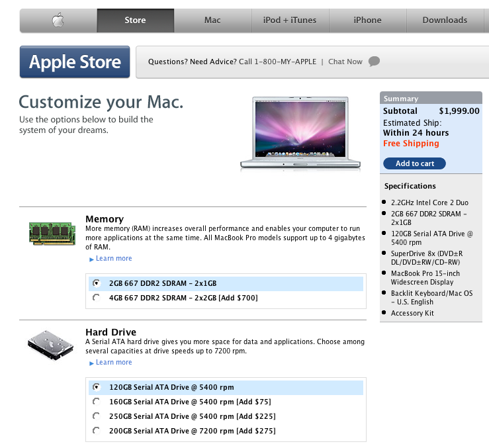The image size is (489, 448).
Task: Click the $1,999.00 subtotal value
Action: tap(459, 111)
